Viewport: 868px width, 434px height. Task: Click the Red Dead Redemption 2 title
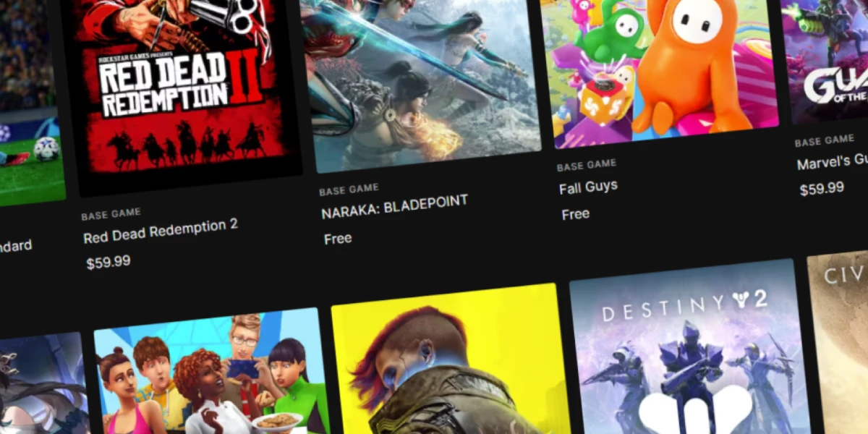pyautogui.click(x=161, y=231)
